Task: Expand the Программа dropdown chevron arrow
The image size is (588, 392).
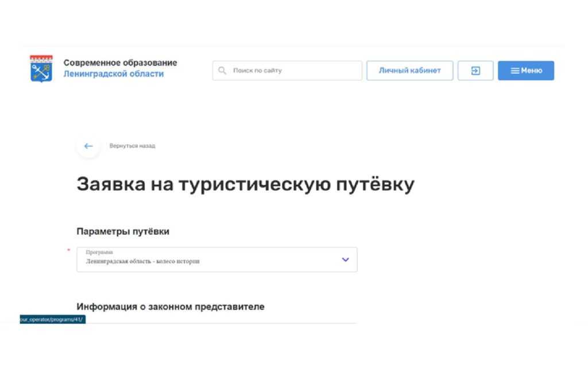Action: [345, 259]
